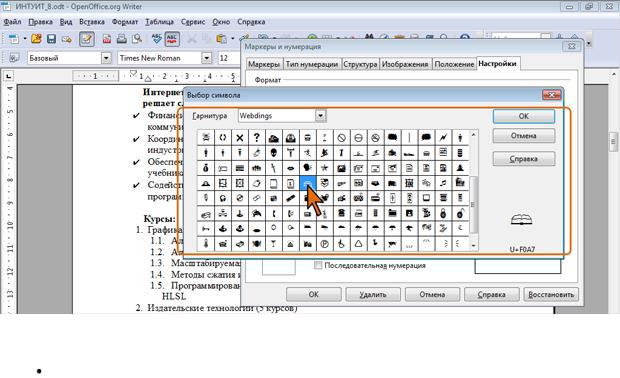The image size is (620, 378).
Task: Open the Сервис menu
Action: [x=193, y=22]
